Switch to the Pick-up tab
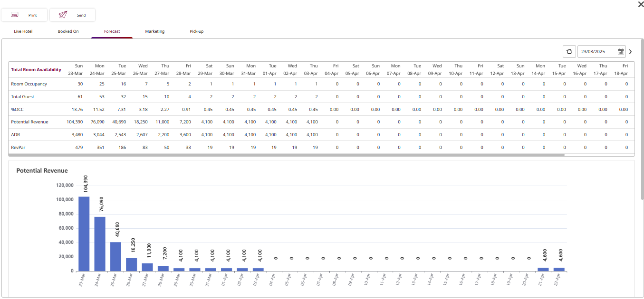Screen dimensions: 644x299 (x=197, y=31)
